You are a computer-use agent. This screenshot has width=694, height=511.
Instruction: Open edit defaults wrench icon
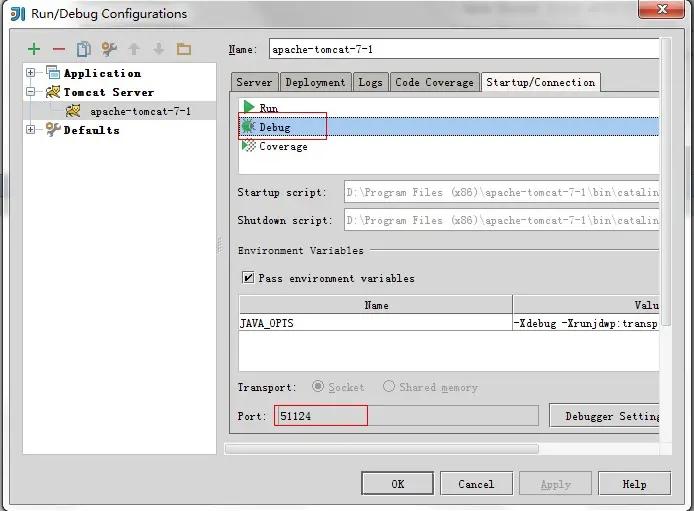point(109,49)
